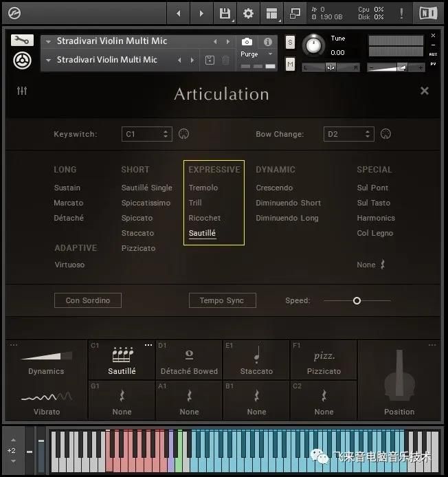Choose the Col Legno articulation

pos(375,233)
